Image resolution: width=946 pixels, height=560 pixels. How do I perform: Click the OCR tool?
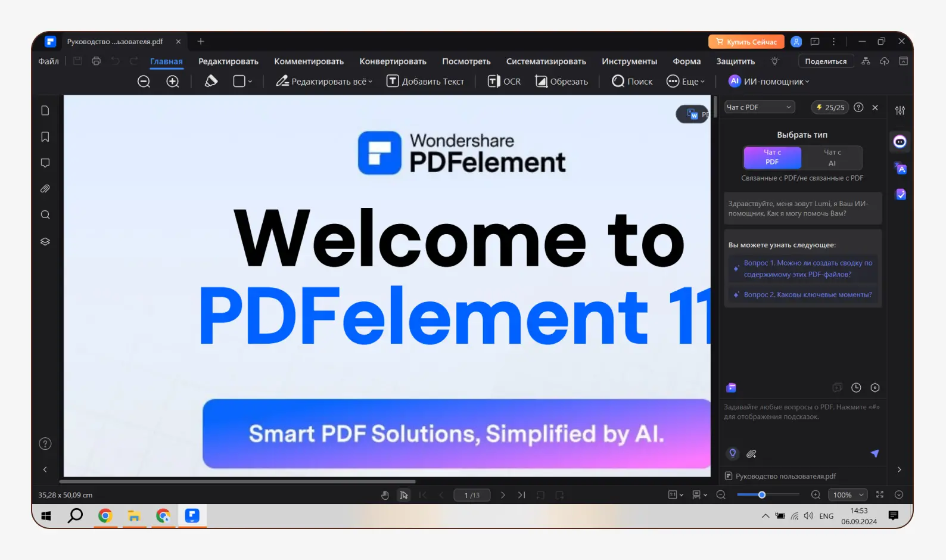tap(504, 82)
